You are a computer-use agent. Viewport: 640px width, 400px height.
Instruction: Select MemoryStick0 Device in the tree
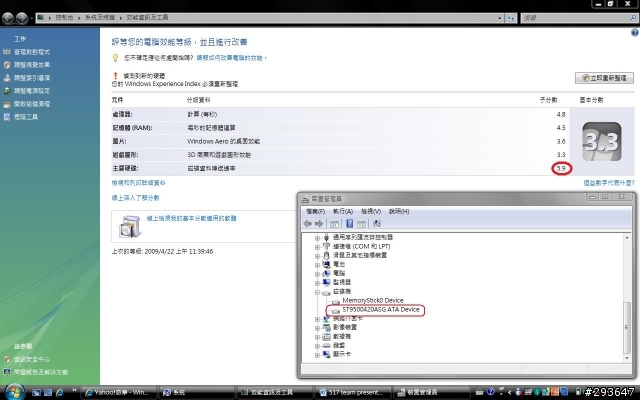[373, 300]
